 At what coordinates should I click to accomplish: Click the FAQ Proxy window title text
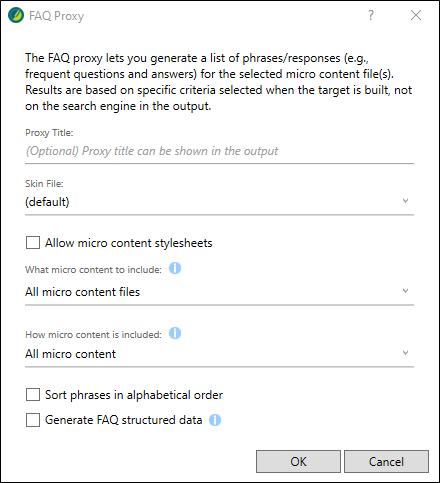[x=56, y=16]
